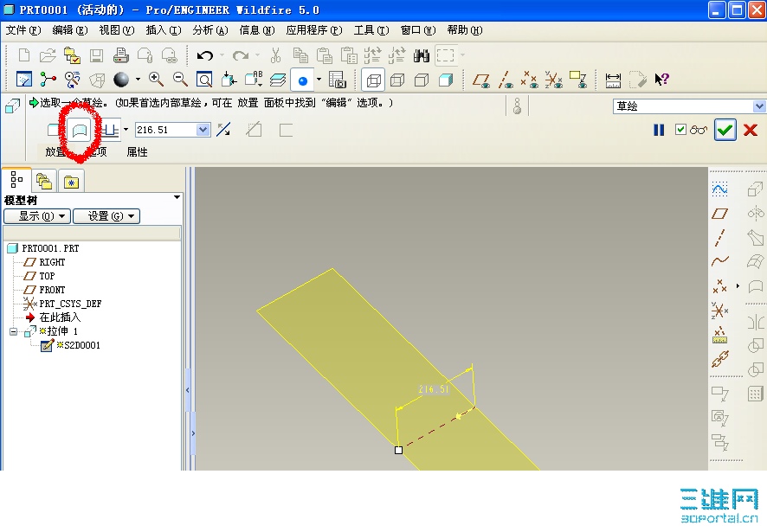Open the 编辑 menu
Viewport: 767px width, 532px height.
70,30
